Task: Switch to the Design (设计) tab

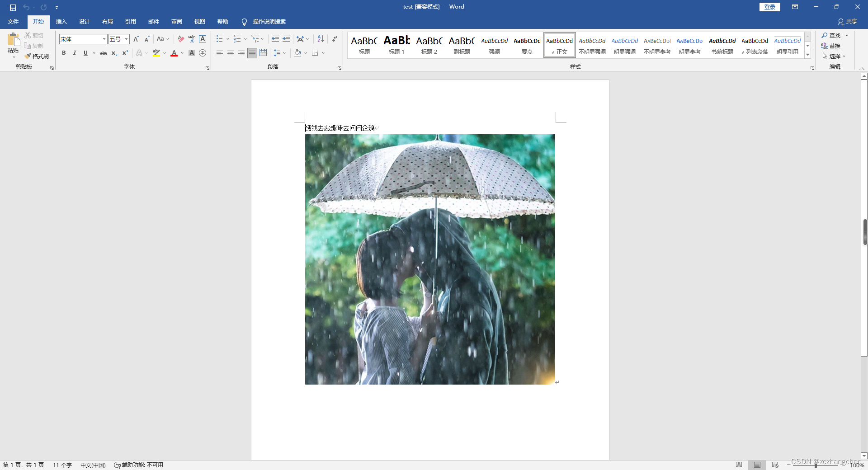Action: [84, 22]
